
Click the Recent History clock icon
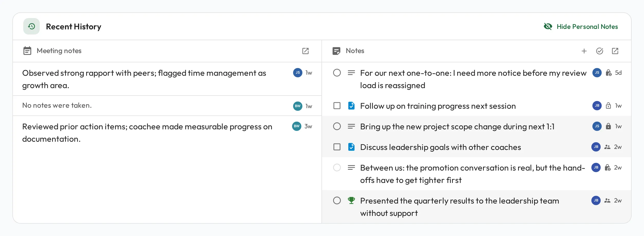[x=31, y=26]
